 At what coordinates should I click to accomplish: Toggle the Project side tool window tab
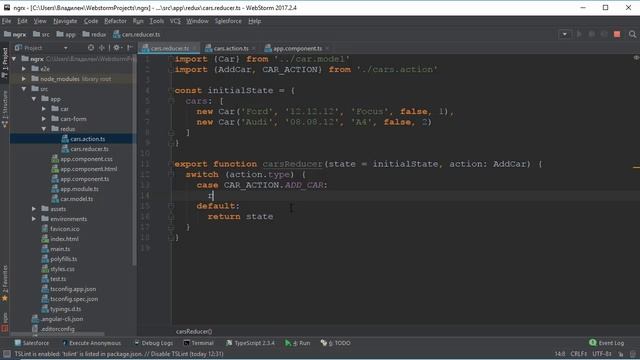pos(4,63)
